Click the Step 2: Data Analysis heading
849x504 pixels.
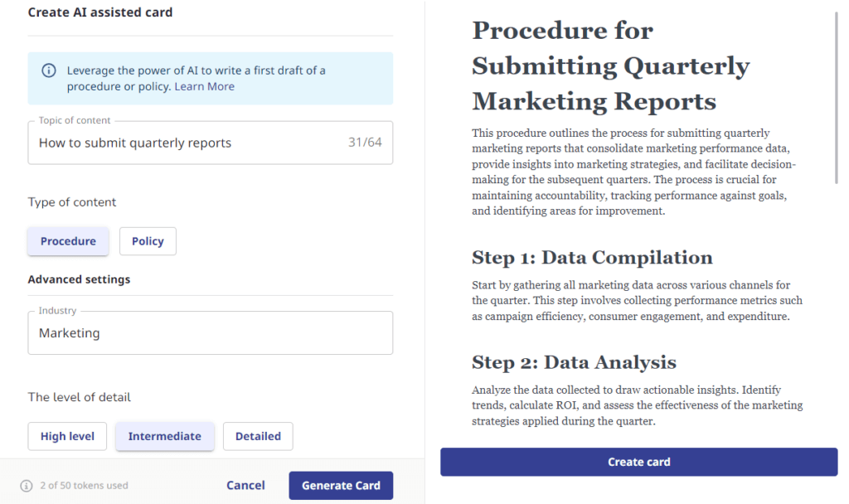574,362
